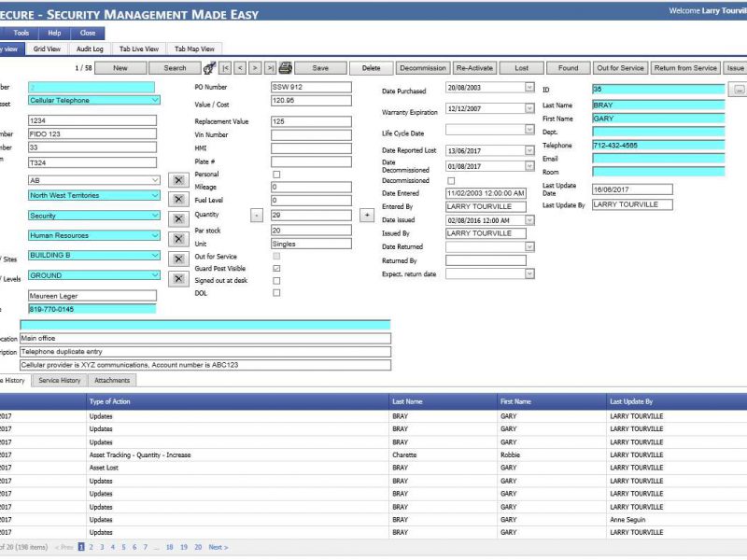Click into the PO Number field
Image resolution: width=747 pixels, height=560 pixels.
click(311, 87)
